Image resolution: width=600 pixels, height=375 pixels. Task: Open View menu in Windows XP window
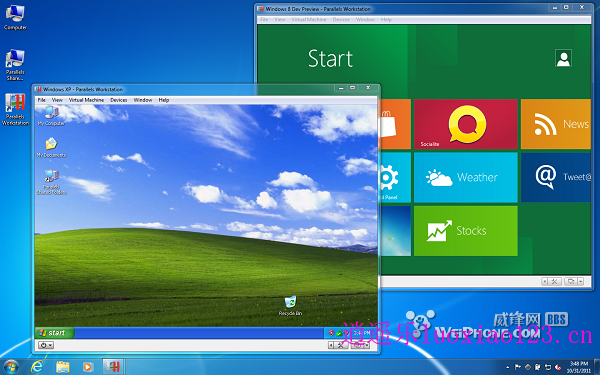point(57,100)
